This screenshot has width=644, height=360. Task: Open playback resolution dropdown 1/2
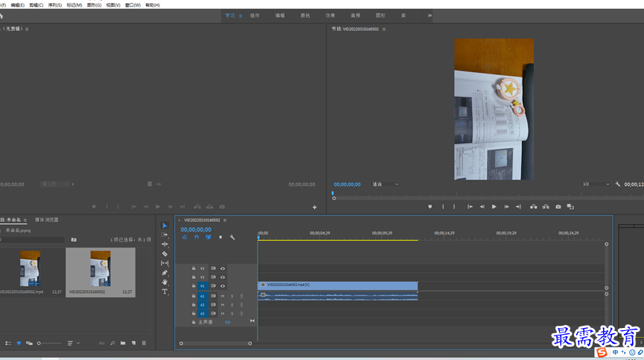coord(596,184)
